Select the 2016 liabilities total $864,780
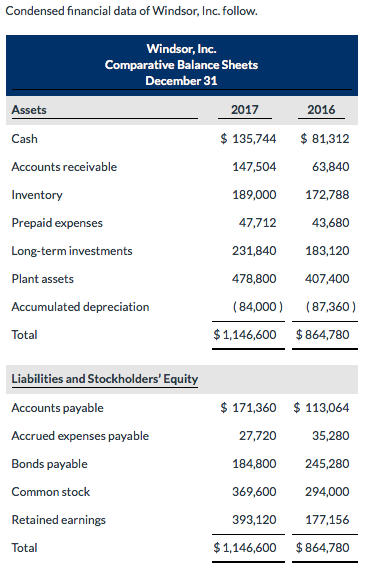This screenshot has width=380, height=588. [322, 548]
